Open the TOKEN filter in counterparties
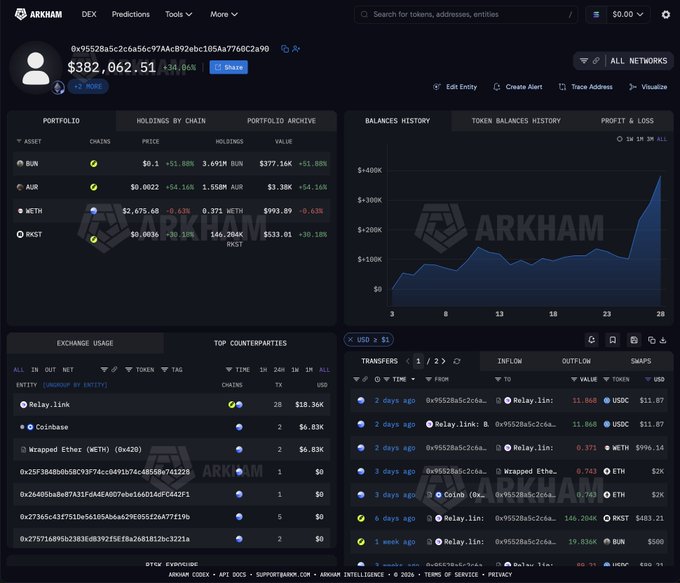This screenshot has width=680, height=583. click(140, 370)
